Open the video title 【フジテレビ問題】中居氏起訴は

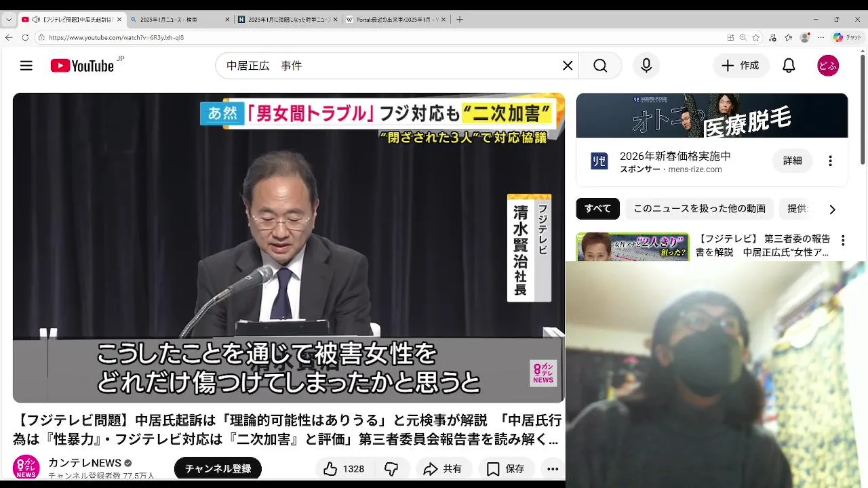coord(288,430)
